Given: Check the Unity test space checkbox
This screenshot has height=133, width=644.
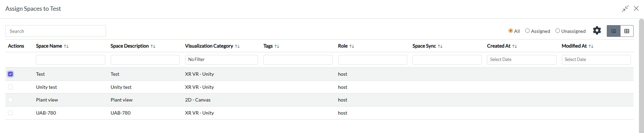Looking at the screenshot, I should 10,87.
